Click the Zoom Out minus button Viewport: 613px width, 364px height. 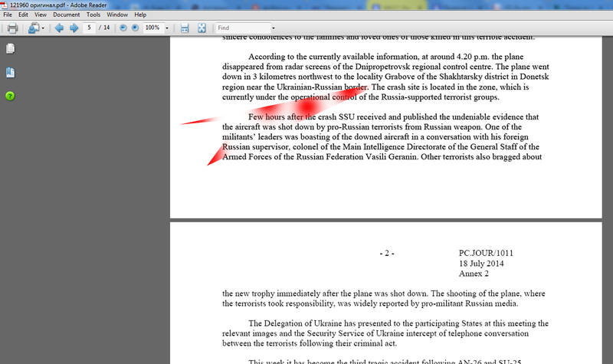[123, 28]
